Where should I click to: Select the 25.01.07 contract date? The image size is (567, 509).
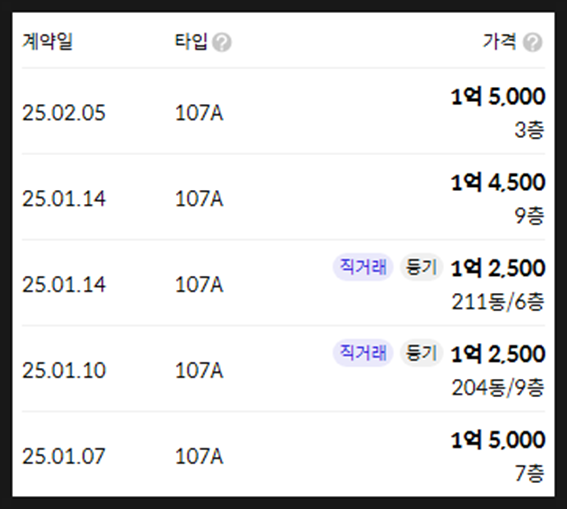(x=64, y=456)
